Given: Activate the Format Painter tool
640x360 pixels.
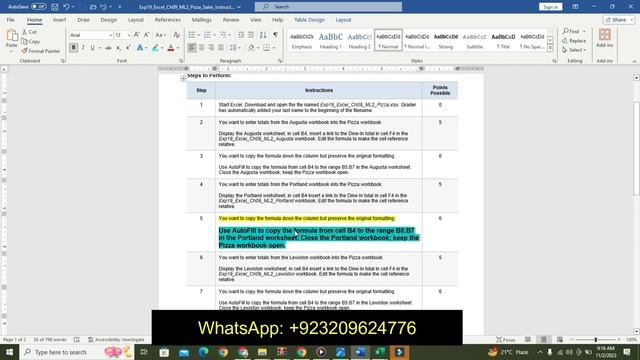Looking at the screenshot, I should pos(40,51).
